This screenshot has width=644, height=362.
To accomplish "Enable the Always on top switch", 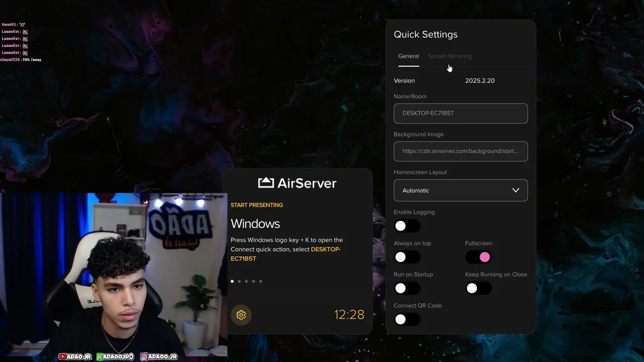I will click(x=407, y=257).
